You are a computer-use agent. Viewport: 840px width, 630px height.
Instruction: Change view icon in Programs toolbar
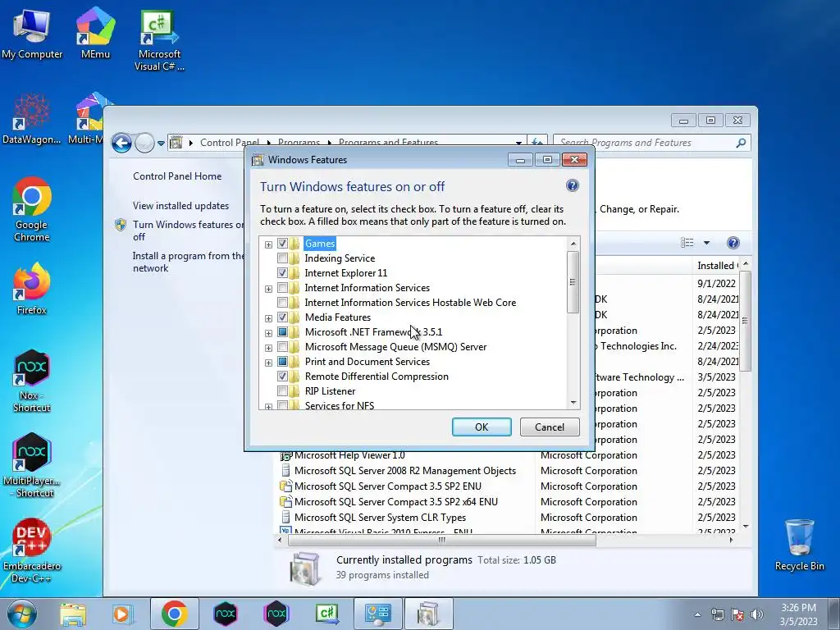(x=687, y=243)
